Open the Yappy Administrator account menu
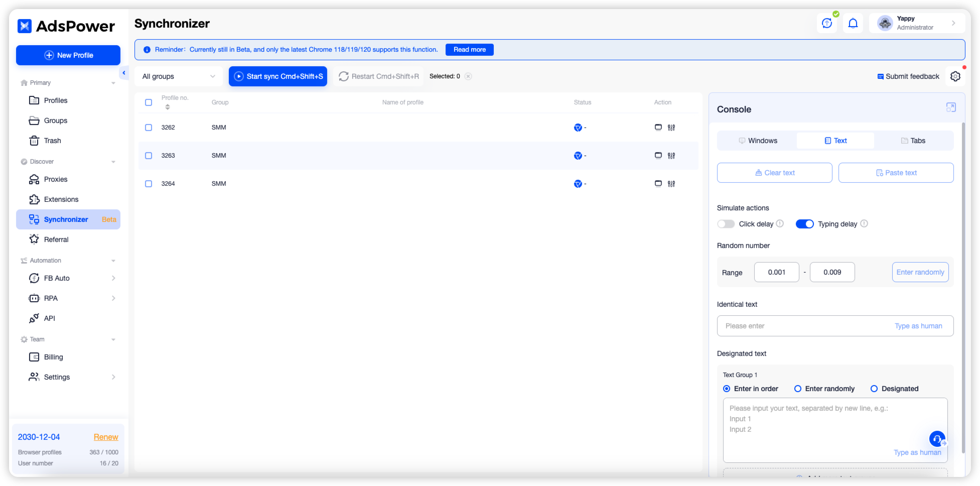Image resolution: width=980 pixels, height=486 pixels. coord(917,23)
